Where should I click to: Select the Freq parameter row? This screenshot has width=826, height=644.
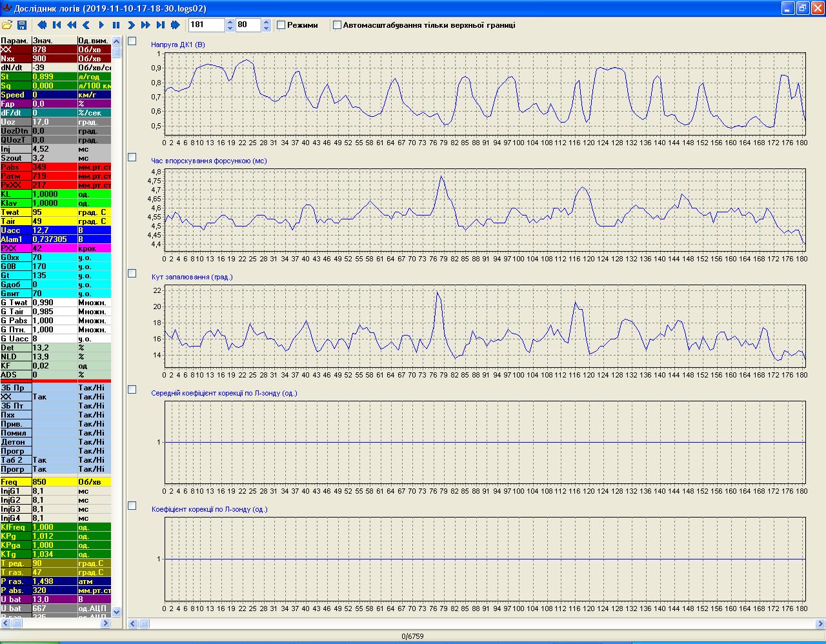56,482
